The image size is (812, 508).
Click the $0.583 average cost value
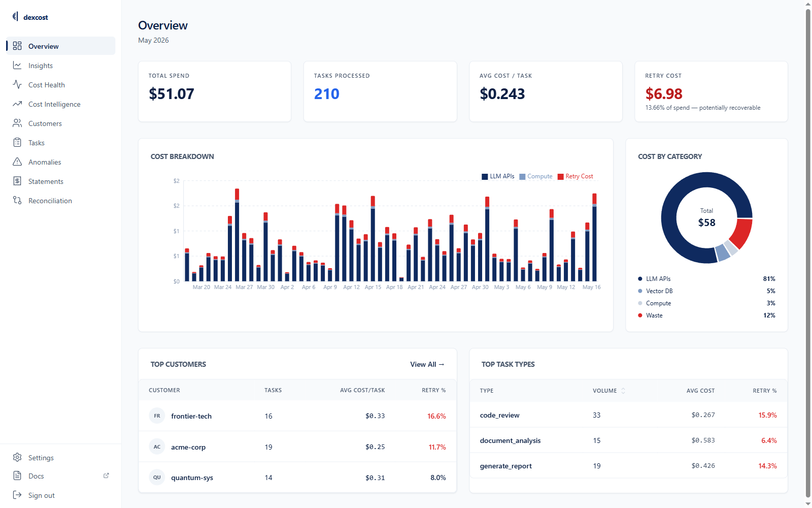pos(703,440)
